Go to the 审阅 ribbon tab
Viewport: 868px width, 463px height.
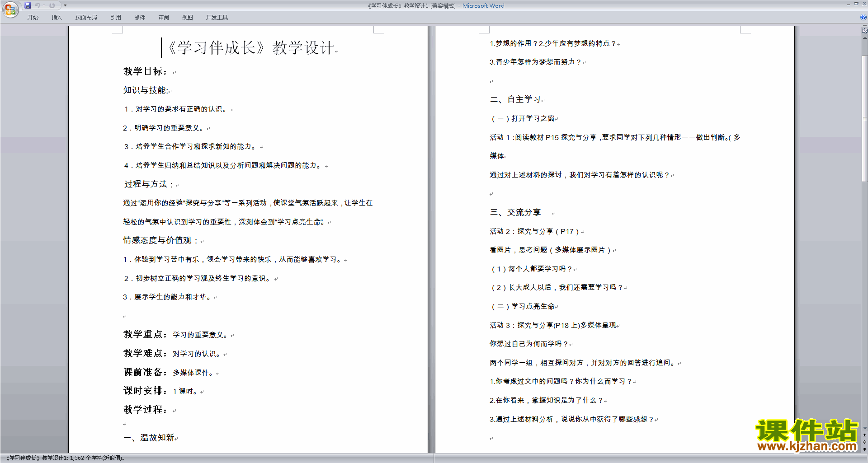point(164,18)
